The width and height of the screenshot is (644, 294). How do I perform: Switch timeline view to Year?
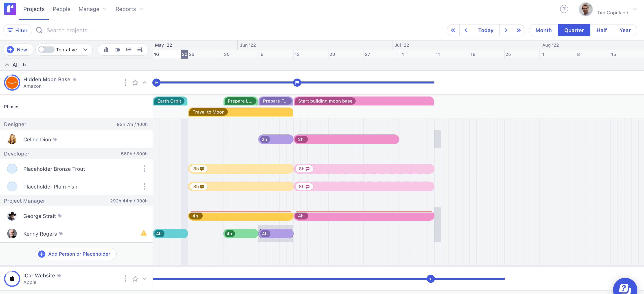tap(625, 30)
